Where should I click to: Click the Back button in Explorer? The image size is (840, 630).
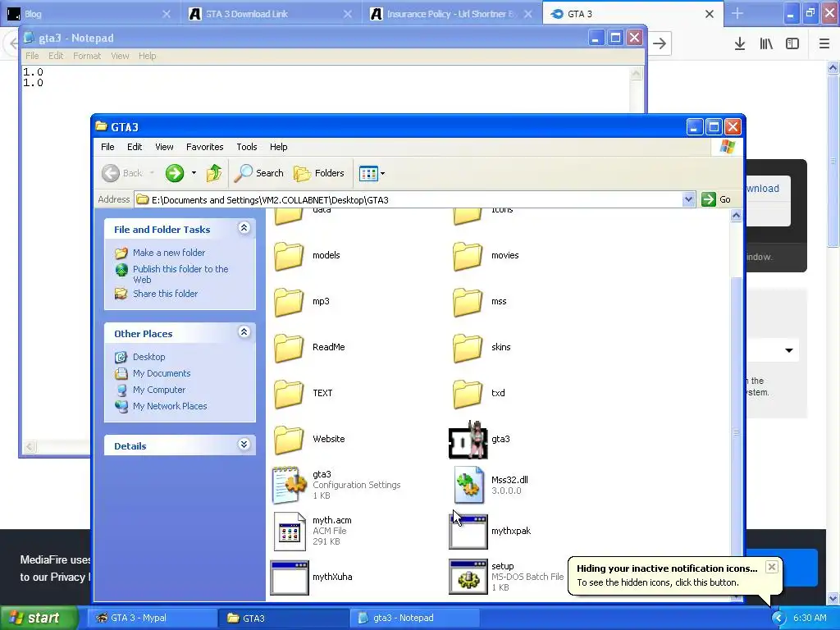(x=123, y=173)
